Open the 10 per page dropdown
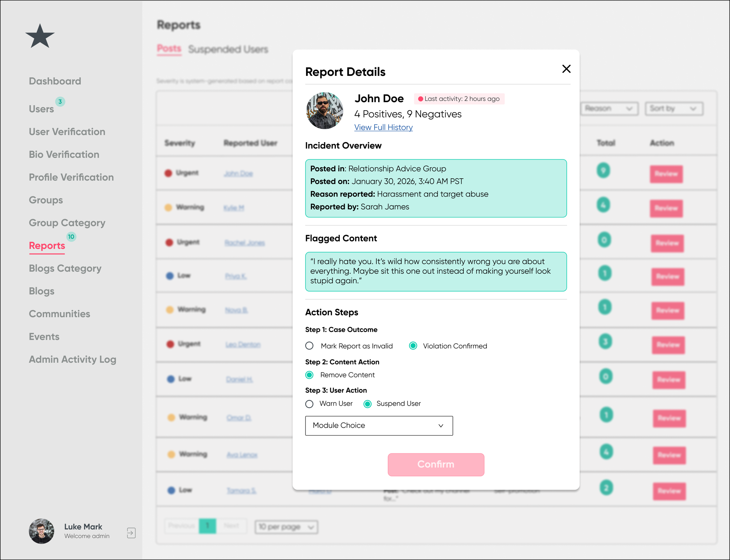The width and height of the screenshot is (730, 560). (x=286, y=527)
